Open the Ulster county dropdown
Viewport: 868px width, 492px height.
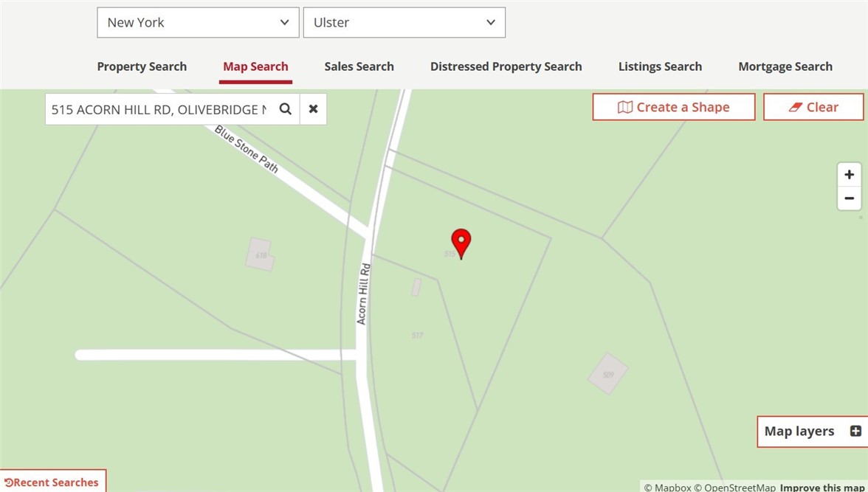tap(404, 23)
